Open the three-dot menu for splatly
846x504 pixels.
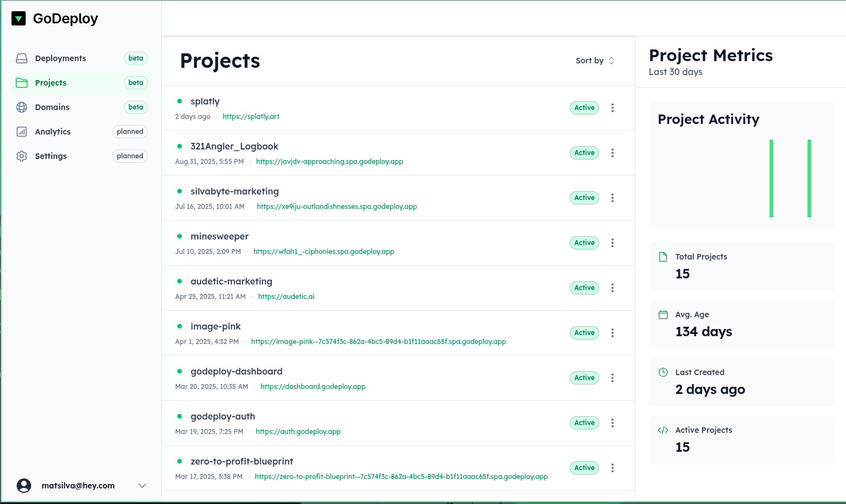pyautogui.click(x=613, y=108)
